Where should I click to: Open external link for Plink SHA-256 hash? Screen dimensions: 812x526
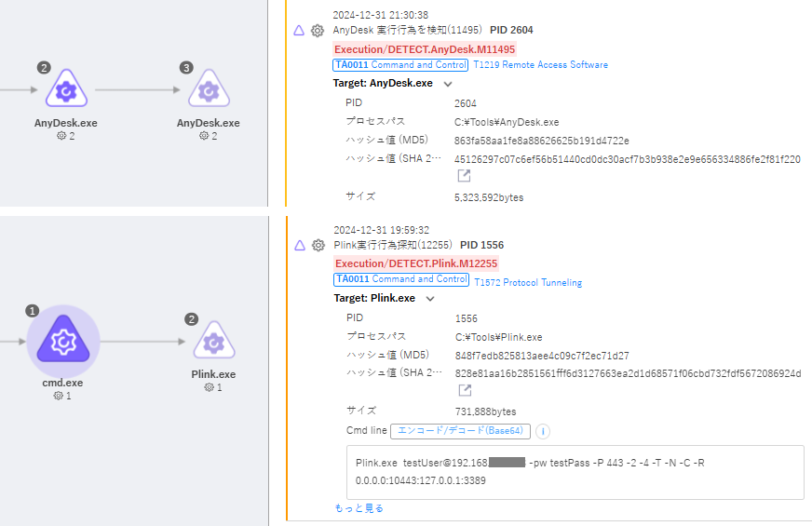[464, 390]
